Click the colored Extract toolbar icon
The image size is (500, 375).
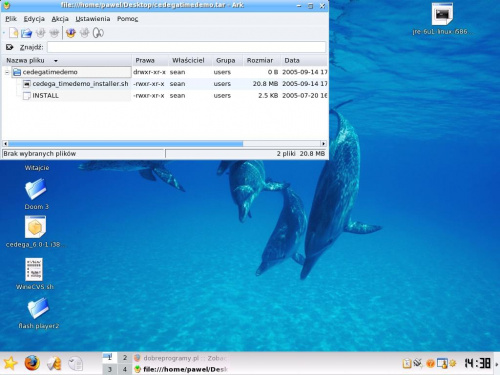71,33
